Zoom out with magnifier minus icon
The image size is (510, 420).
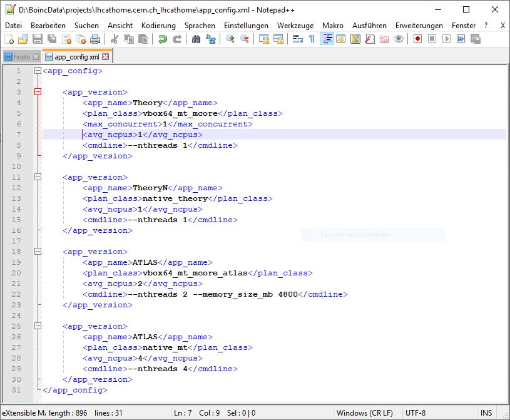click(x=244, y=39)
